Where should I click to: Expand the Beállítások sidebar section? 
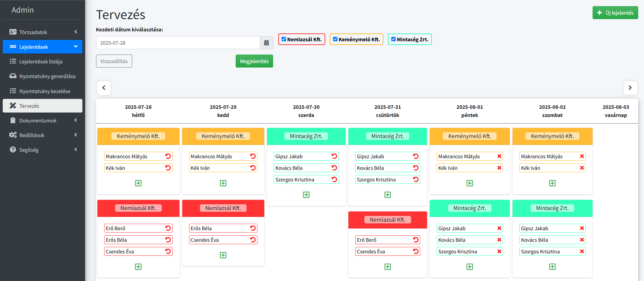click(43, 135)
